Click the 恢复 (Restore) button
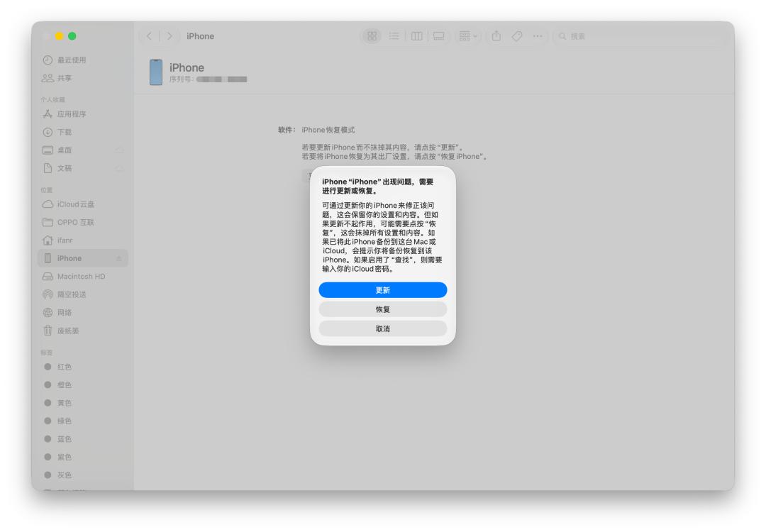 pyautogui.click(x=382, y=309)
